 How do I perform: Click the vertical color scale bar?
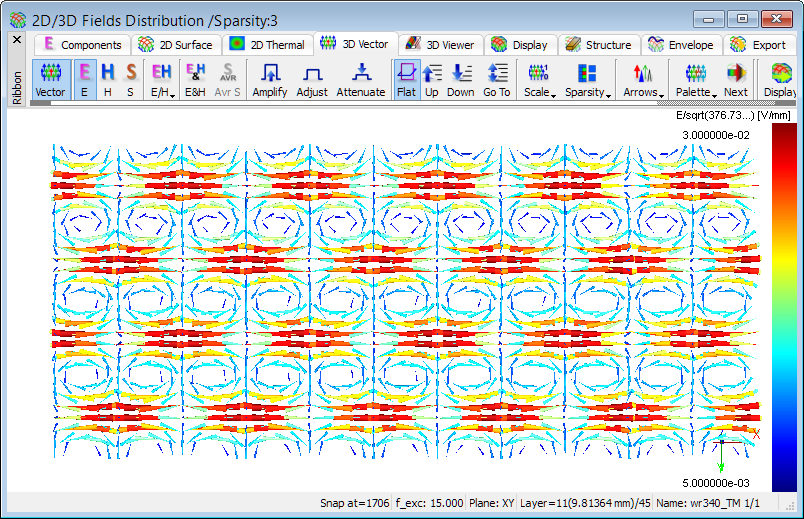pyautogui.click(x=785, y=310)
